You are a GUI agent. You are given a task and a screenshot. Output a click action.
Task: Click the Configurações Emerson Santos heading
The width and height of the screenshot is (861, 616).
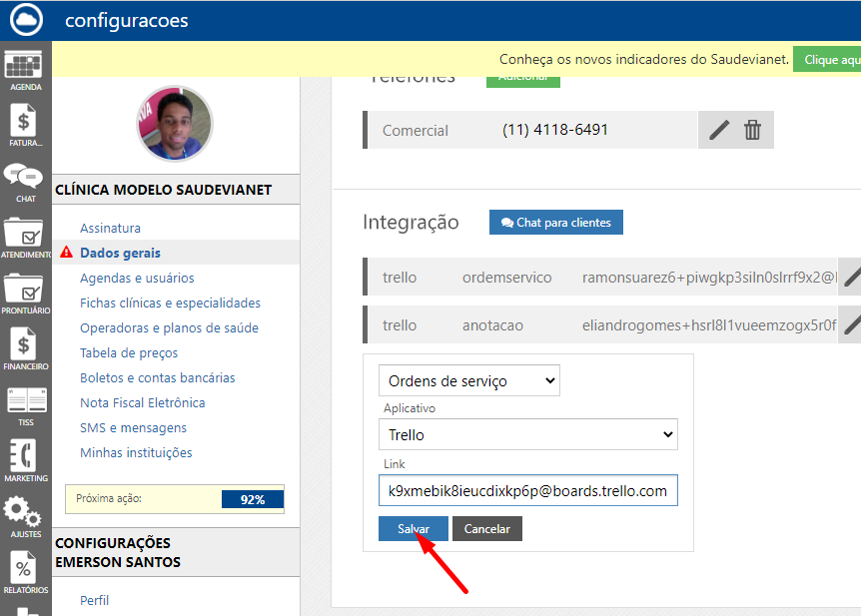(x=118, y=552)
